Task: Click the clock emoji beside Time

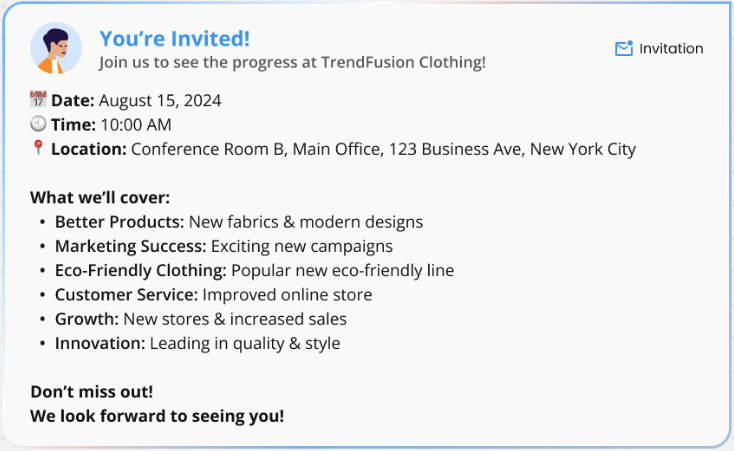Action: (38, 124)
